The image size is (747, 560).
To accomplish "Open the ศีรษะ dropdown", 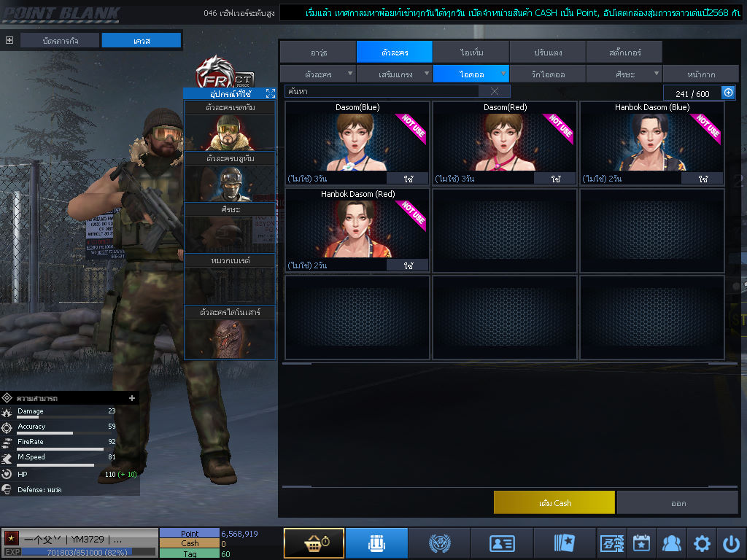I will tap(624, 74).
